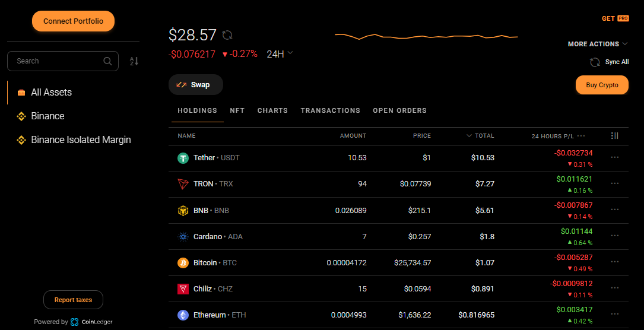Open the three-dot menu for Ethereum row
Screen dimensions: 644x330
(x=615, y=314)
